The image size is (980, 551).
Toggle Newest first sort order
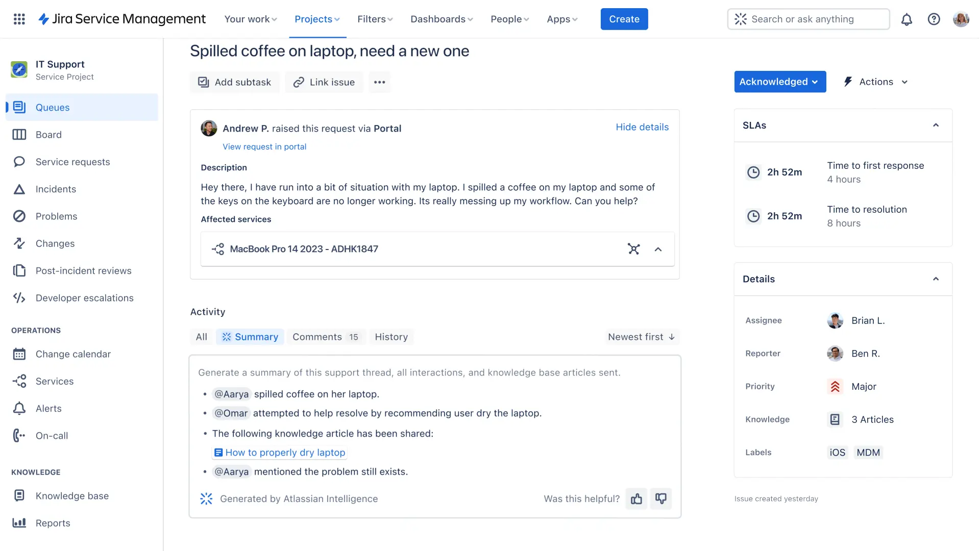coord(642,337)
